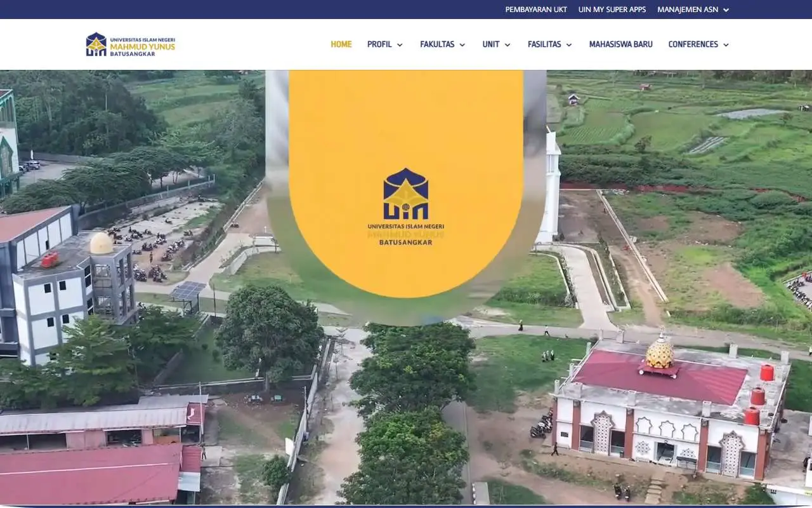
Task: Click the UIN emblem in the yellow banner
Action: click(x=406, y=194)
